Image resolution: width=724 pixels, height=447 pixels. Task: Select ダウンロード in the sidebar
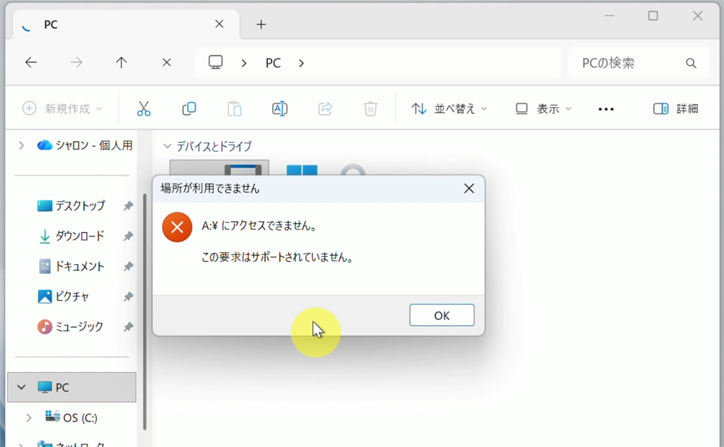point(78,236)
